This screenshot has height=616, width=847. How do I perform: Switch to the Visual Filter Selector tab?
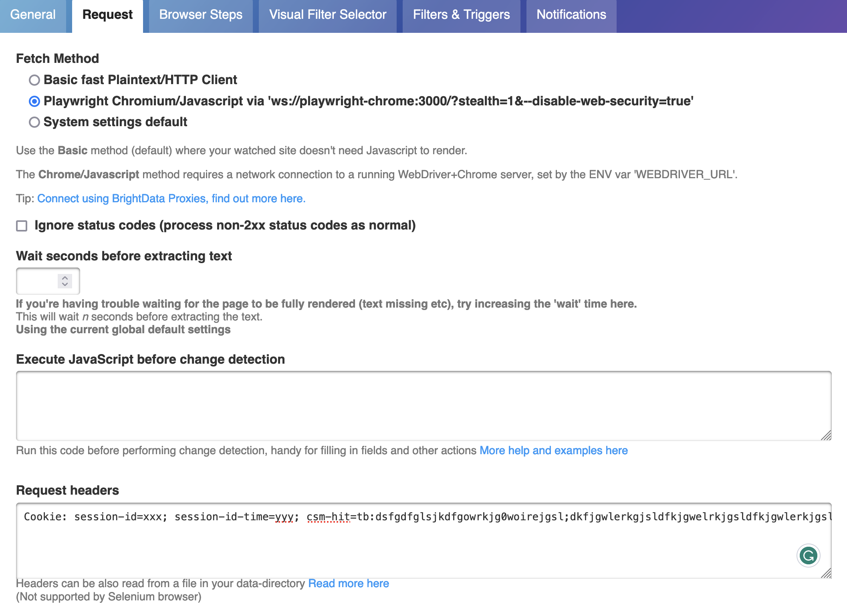[328, 14]
